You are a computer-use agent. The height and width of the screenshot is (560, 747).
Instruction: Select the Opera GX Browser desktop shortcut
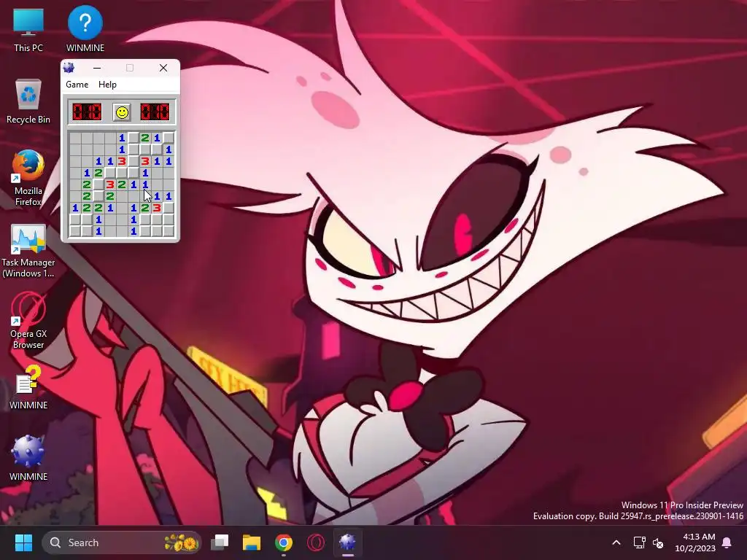pos(28,321)
